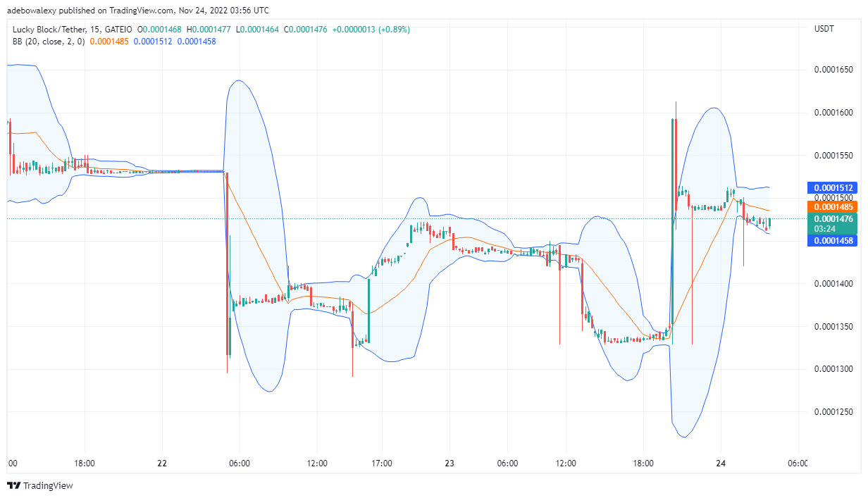868x498 pixels.
Task: Click the BB lower value 0.0001458 in legend
Action: coord(197,42)
